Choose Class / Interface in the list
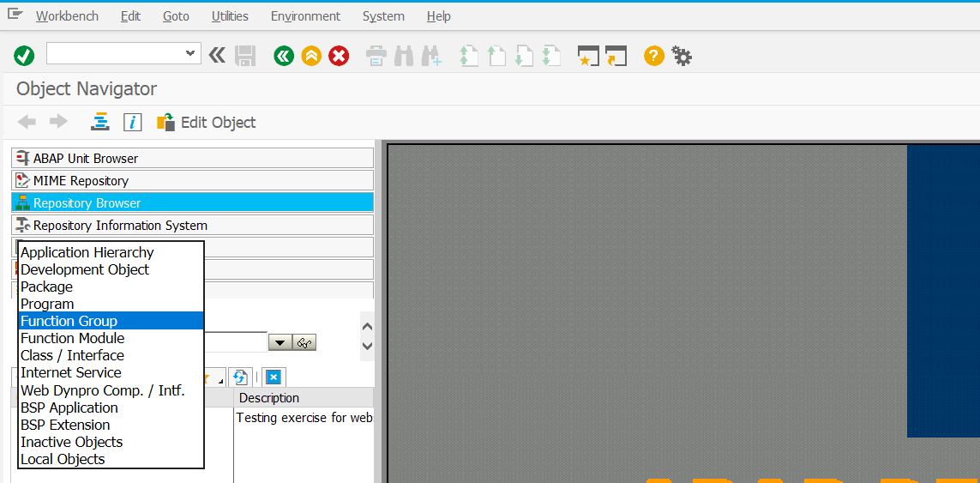Viewport: 980px width, 483px height. point(72,355)
